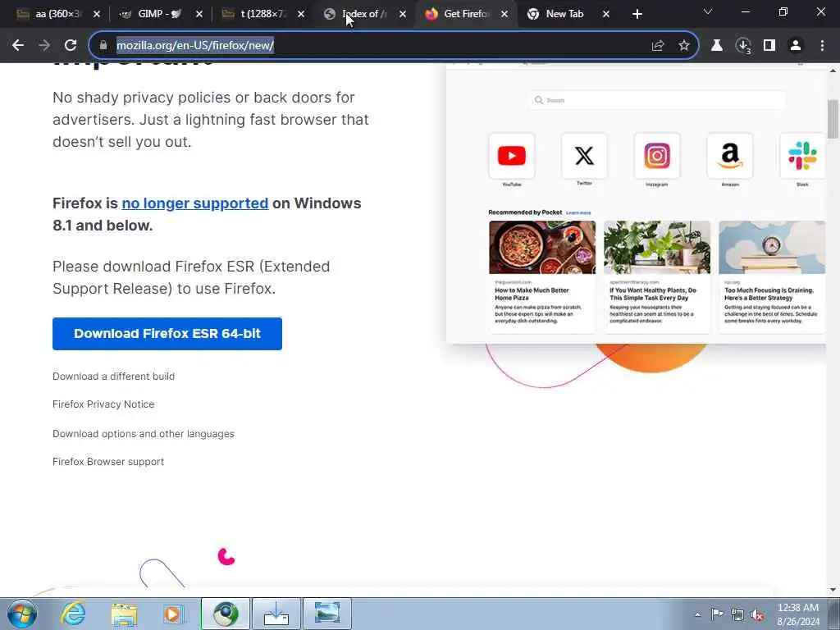840x630 pixels.
Task: Share this page via the share icon
Action: pyautogui.click(x=658, y=46)
